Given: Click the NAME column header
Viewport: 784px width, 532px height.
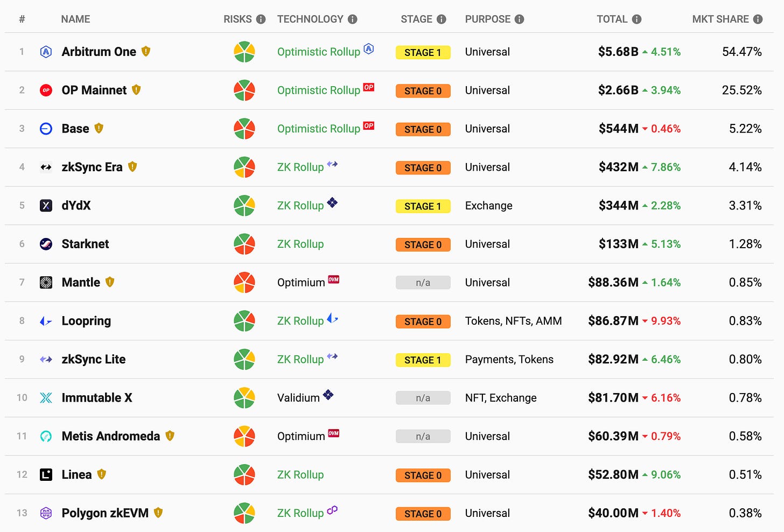Looking at the screenshot, I should pos(75,19).
